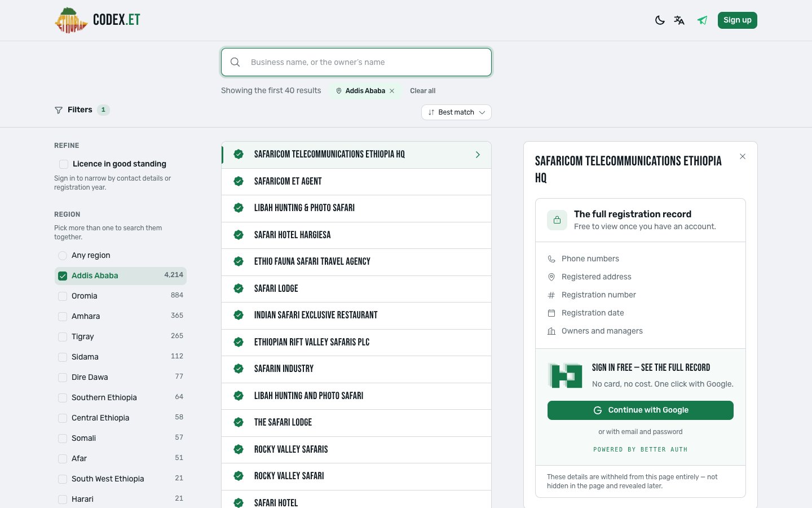The image size is (812, 508).
Task: Check the Oromia region checkbox
Action: coord(63,296)
